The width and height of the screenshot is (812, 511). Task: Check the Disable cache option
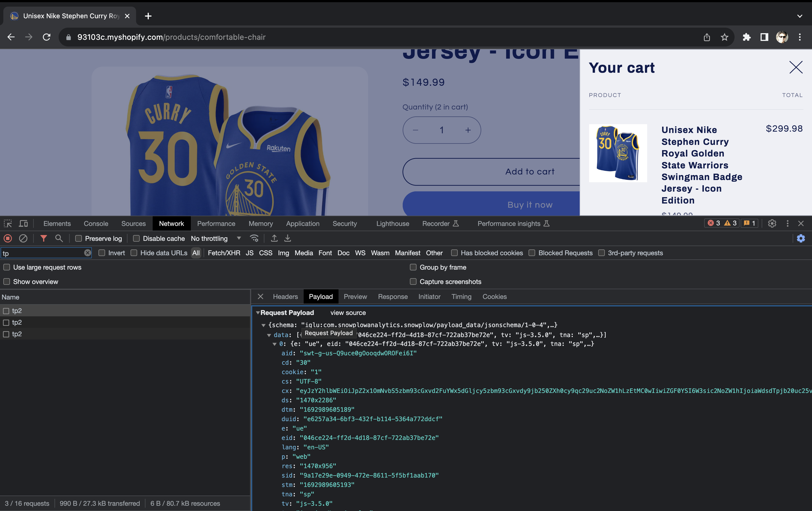[136, 238]
